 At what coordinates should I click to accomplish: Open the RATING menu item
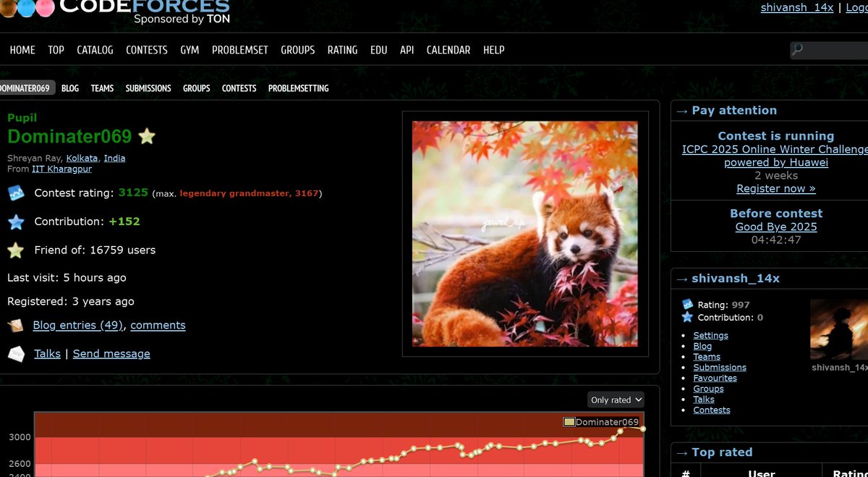(x=342, y=50)
